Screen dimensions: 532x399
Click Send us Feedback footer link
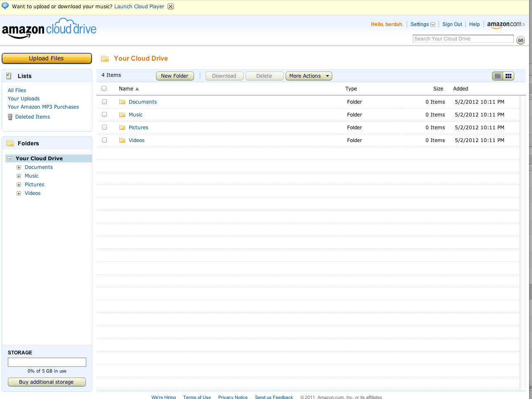274,397
